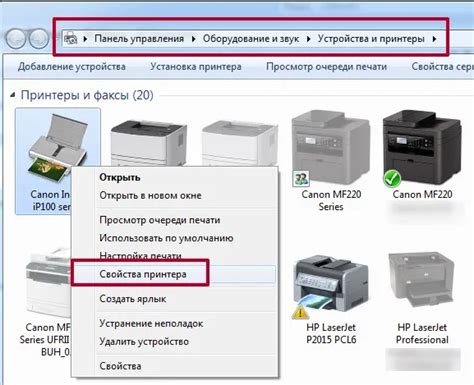
Task: Click the Back navigation arrow button
Action: (x=16, y=39)
